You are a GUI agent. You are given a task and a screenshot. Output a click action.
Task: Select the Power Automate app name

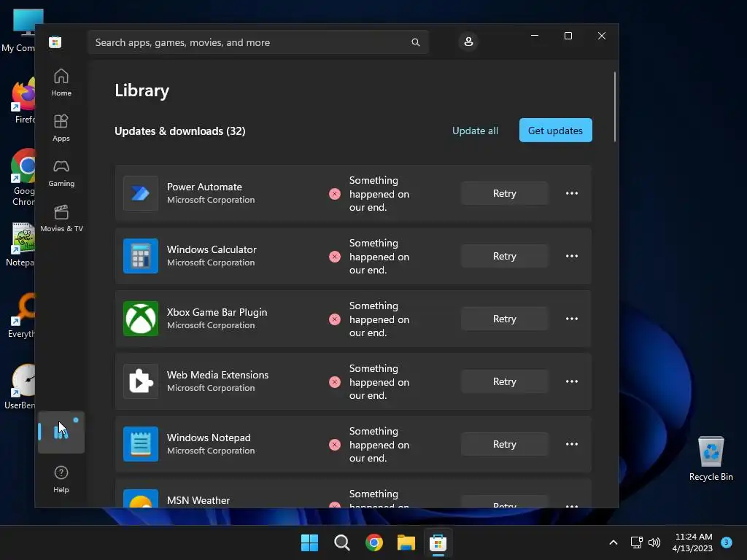tap(204, 187)
